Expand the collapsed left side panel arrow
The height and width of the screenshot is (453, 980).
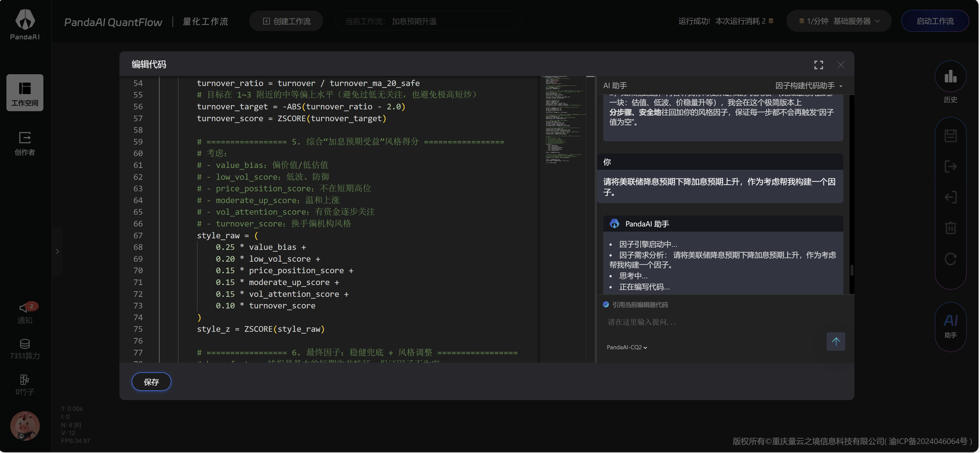click(58, 251)
